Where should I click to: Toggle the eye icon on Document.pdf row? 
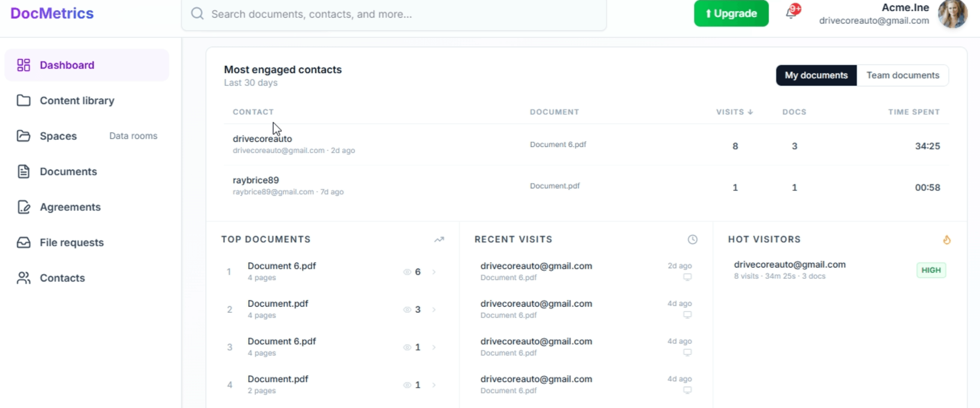click(x=407, y=310)
